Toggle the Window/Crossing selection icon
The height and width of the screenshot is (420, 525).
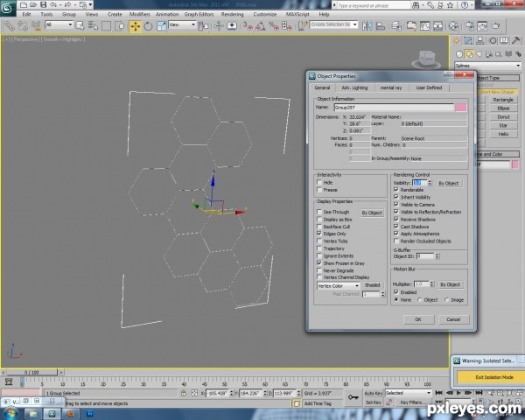pos(119,25)
